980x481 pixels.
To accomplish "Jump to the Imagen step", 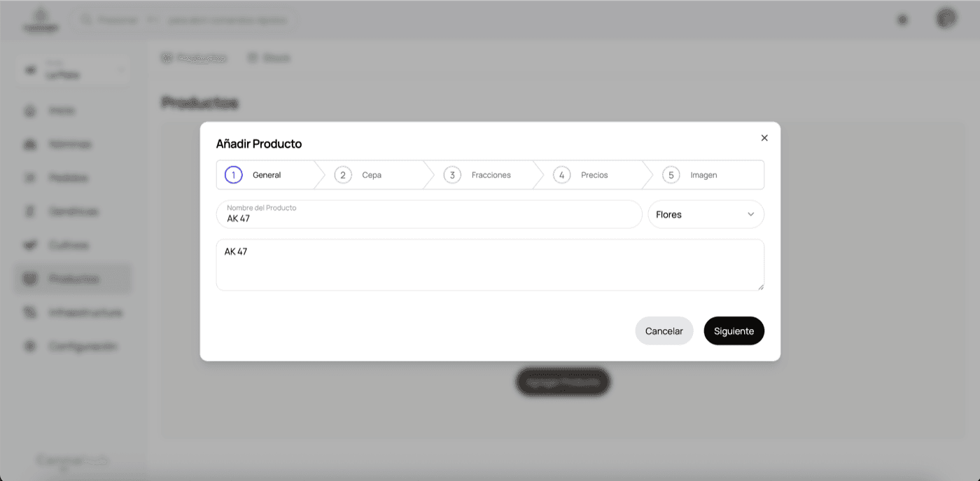I will coord(703,175).
